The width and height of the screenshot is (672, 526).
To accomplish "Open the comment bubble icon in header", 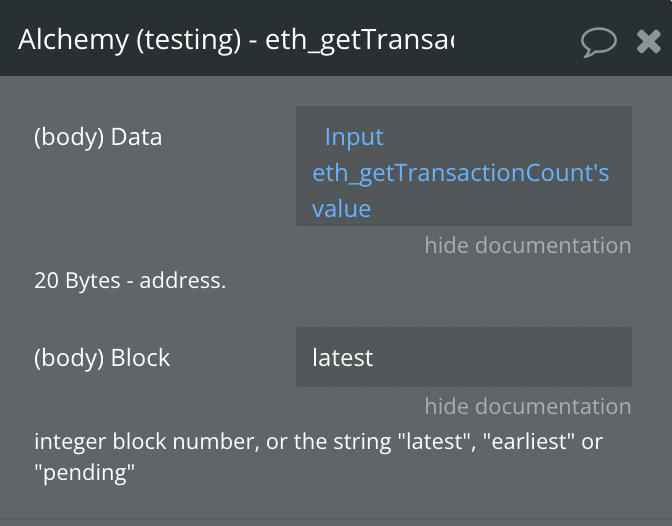I will [598, 41].
